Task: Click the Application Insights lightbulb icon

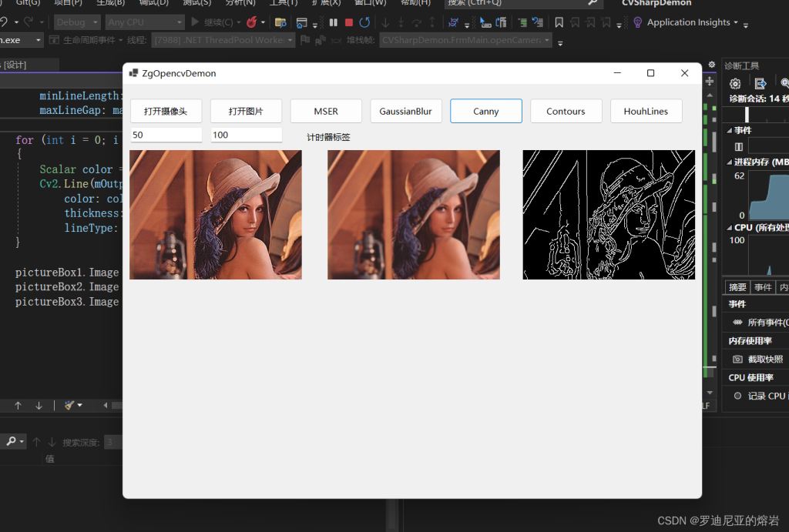Action: coord(637,22)
